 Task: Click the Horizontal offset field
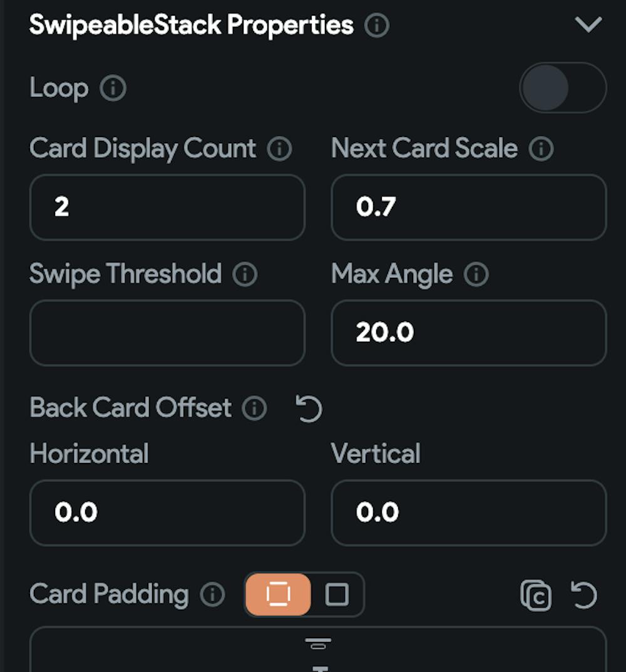click(x=167, y=512)
